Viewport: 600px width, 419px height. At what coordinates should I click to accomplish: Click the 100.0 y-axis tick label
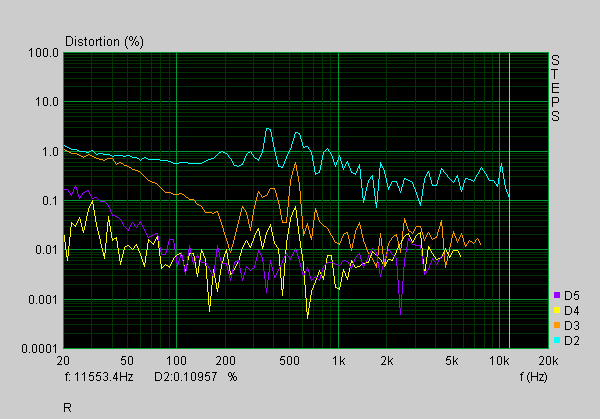[43, 53]
